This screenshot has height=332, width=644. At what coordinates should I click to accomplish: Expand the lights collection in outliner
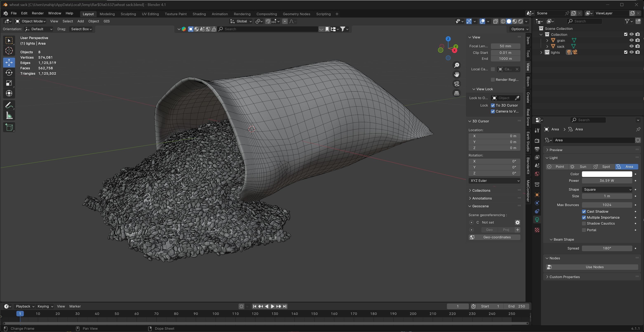point(541,52)
